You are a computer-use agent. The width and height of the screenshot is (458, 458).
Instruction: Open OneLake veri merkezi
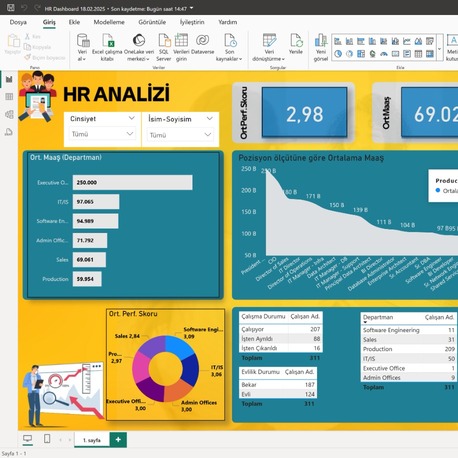click(139, 47)
